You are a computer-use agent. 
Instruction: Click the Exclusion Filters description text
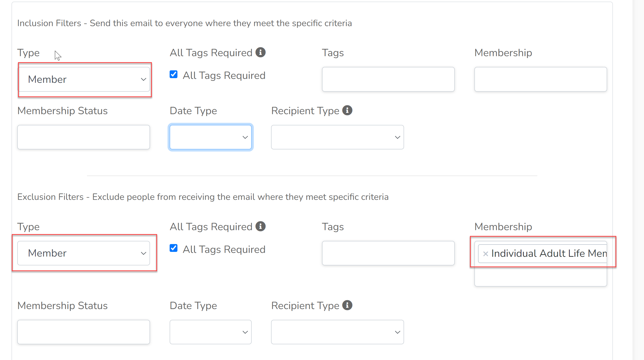pyautogui.click(x=203, y=197)
